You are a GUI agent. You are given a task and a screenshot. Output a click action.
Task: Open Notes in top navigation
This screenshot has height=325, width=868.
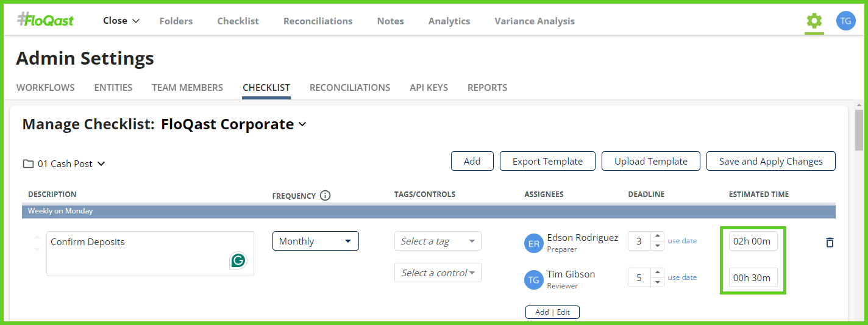tap(390, 21)
